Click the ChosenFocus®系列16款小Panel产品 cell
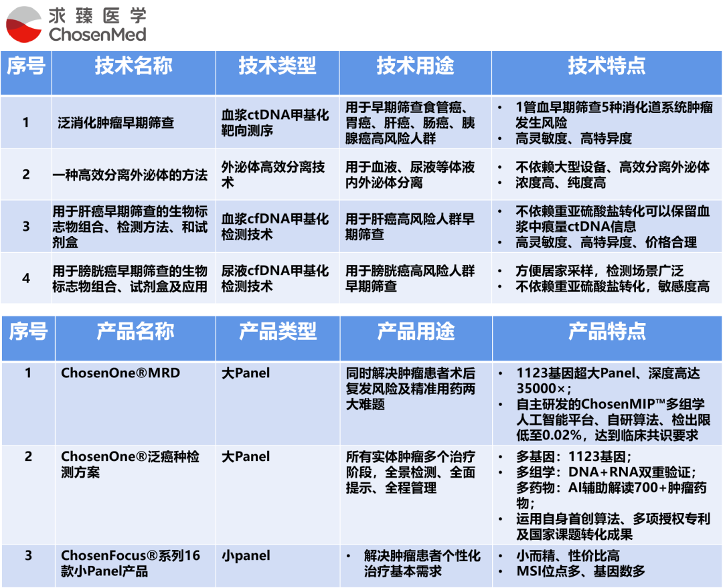Screen dimensions: 723x588 (x=131, y=563)
